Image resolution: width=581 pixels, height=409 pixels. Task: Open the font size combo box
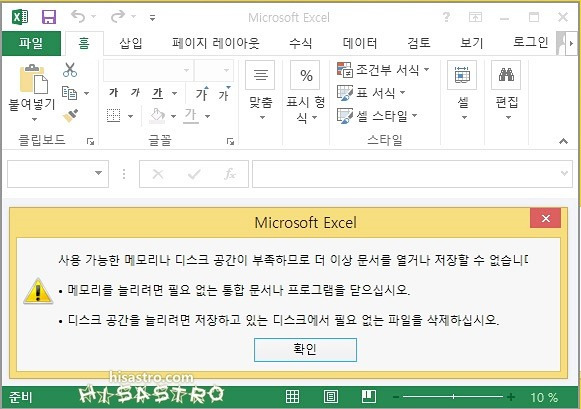(214, 70)
